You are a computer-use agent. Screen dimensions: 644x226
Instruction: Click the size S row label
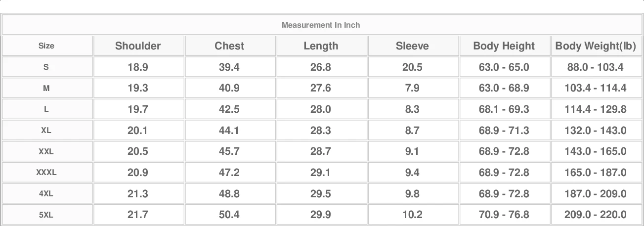pos(46,67)
